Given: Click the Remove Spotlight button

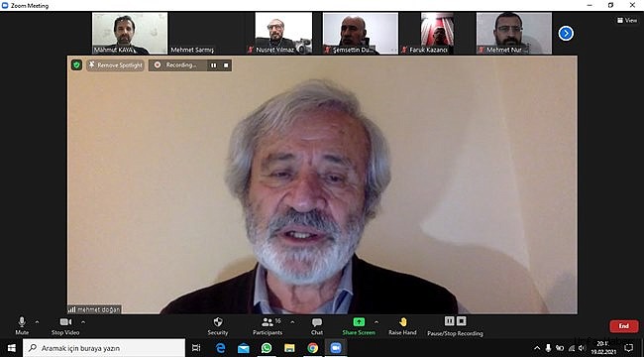Looking at the screenshot, I should tap(115, 65).
